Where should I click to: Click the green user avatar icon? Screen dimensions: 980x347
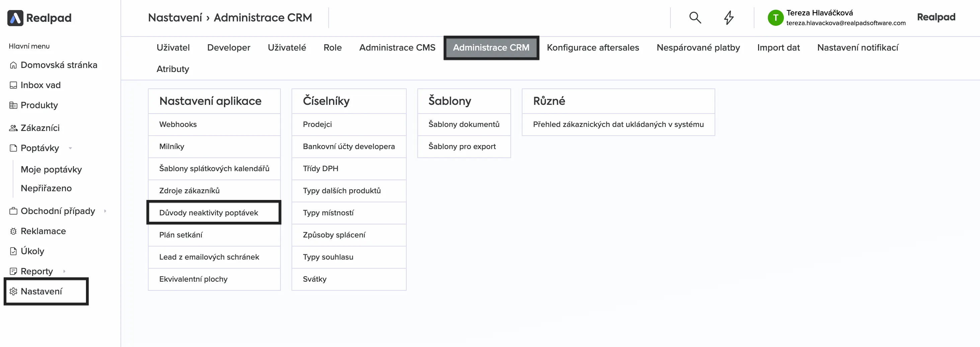pos(775,17)
